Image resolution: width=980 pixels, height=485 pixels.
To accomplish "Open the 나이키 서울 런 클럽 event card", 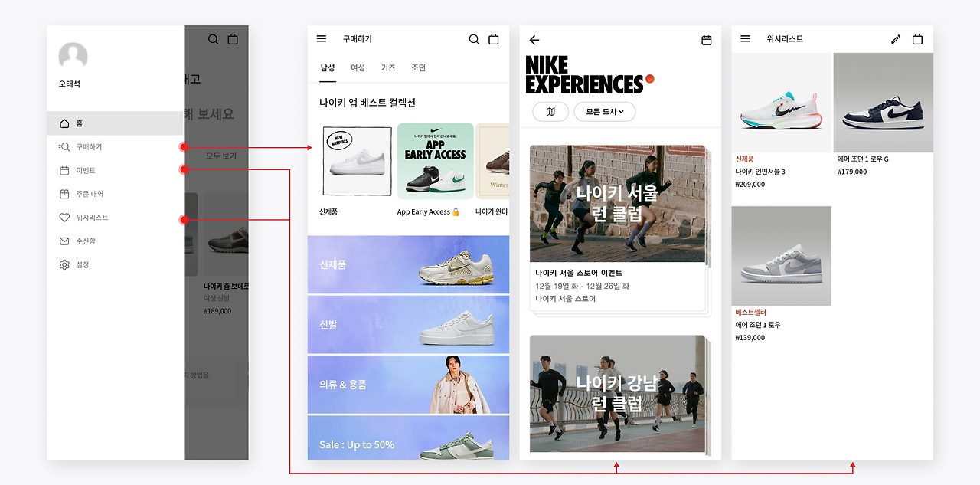I will [x=617, y=228].
